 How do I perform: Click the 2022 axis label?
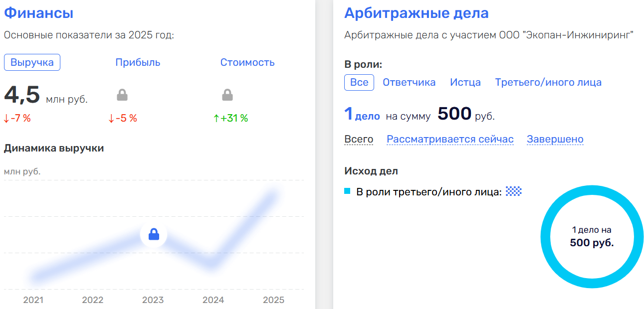click(x=93, y=300)
